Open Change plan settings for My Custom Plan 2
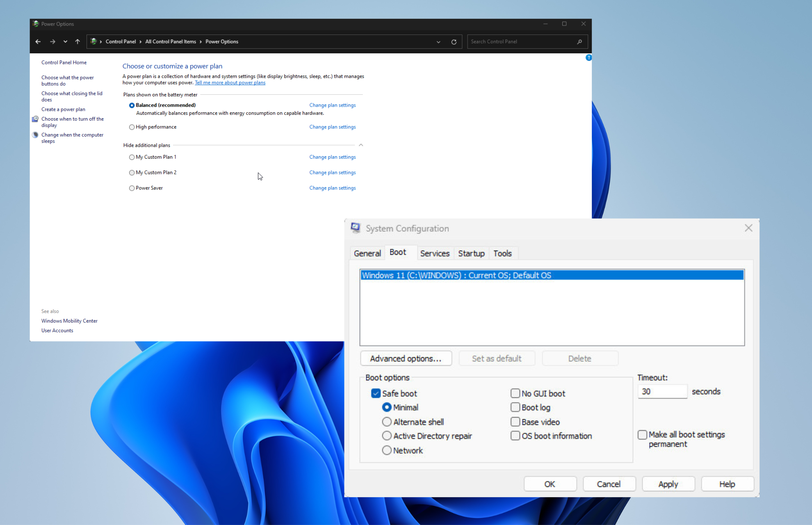This screenshot has height=525, width=812. point(332,172)
